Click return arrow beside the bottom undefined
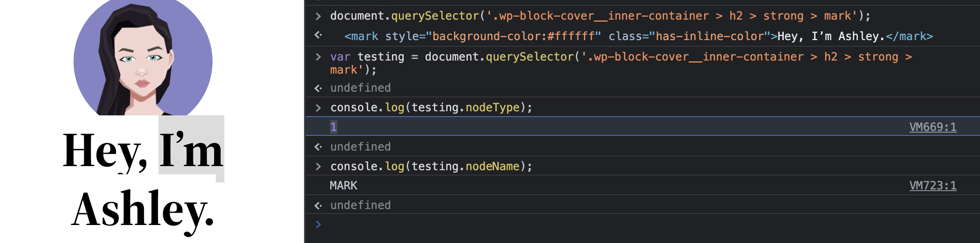 pos(318,205)
